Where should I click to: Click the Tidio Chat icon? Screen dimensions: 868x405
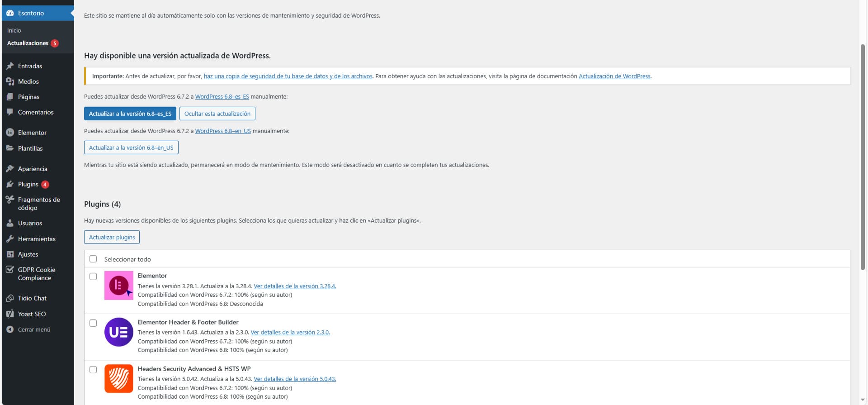coord(10,298)
